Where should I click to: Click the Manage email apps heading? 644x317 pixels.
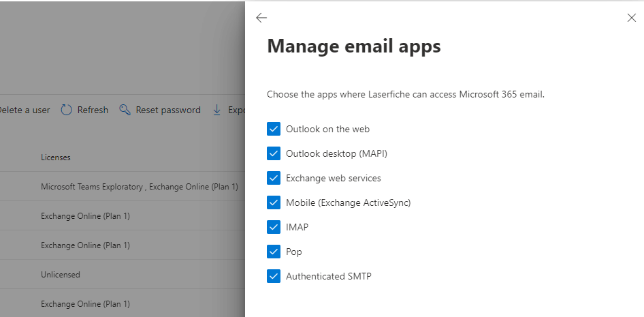[354, 46]
